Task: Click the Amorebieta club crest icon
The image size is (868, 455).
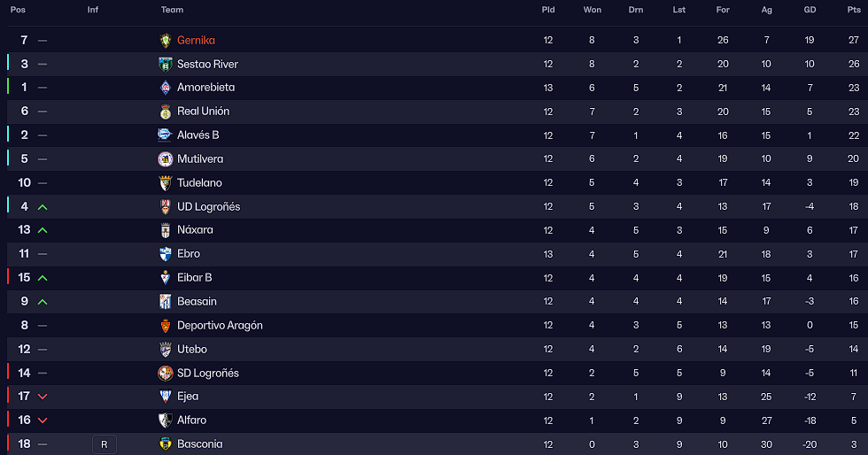Action: click(x=165, y=88)
